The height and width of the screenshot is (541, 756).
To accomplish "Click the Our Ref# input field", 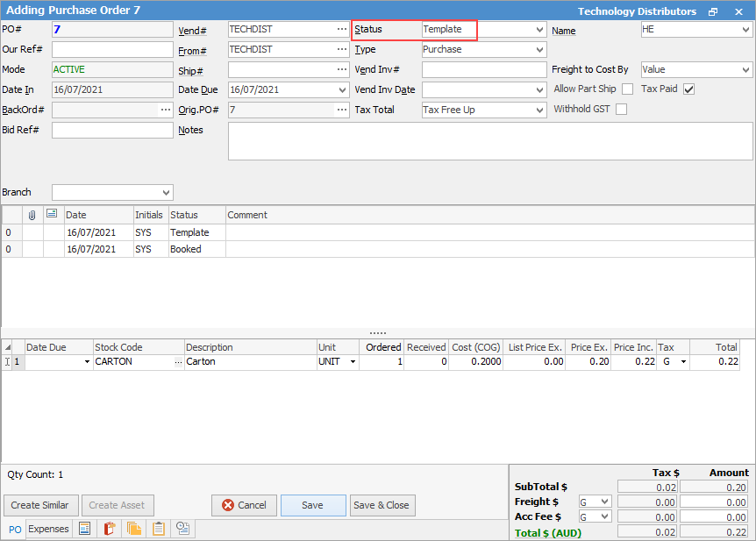I will (112, 50).
